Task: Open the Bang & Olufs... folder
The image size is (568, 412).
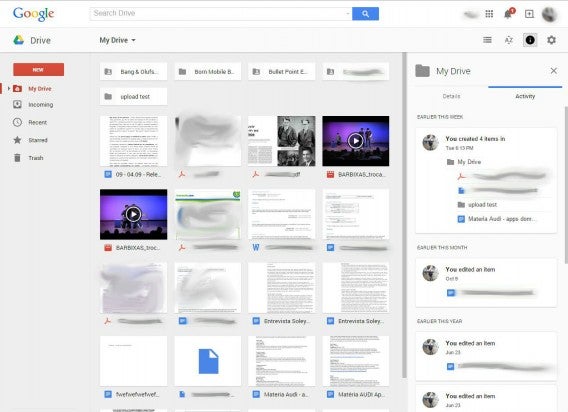Action: click(x=134, y=72)
